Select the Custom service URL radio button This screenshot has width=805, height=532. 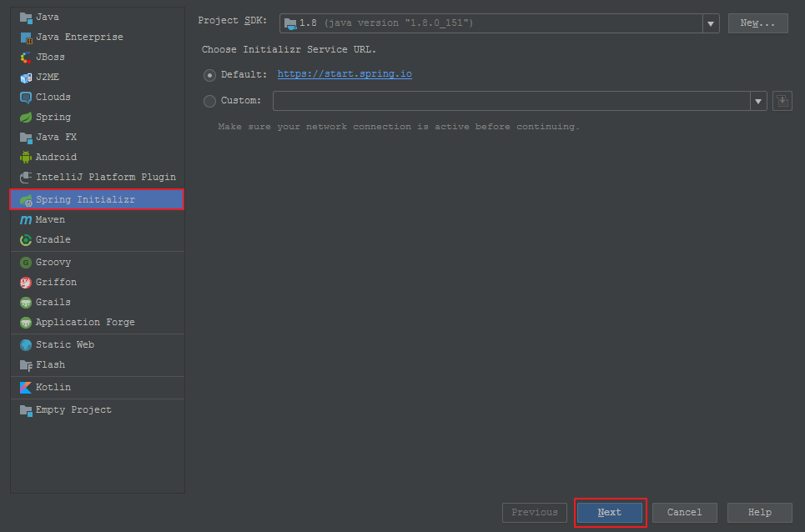209,101
